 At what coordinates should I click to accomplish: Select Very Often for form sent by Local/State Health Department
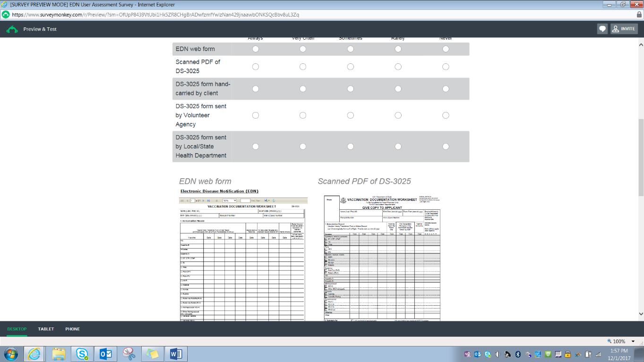pos(303,147)
